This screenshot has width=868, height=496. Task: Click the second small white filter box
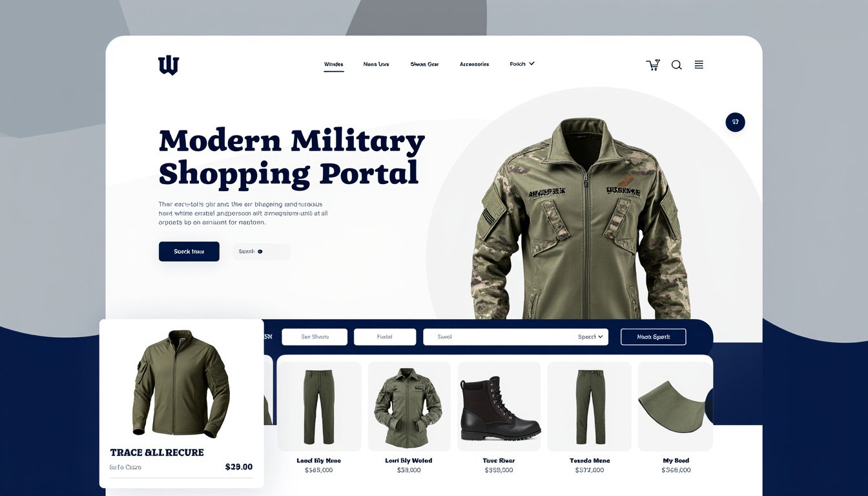(x=385, y=336)
